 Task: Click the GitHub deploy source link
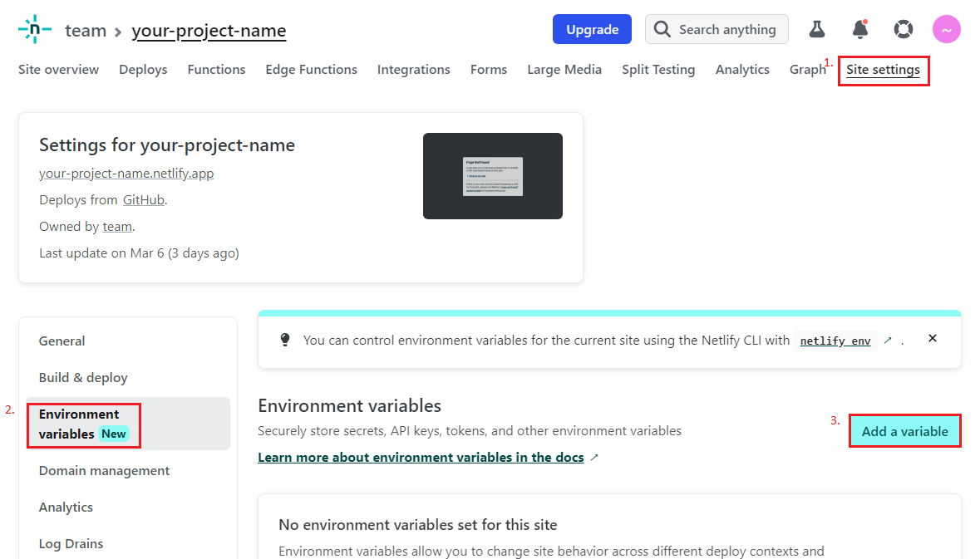[x=143, y=199]
